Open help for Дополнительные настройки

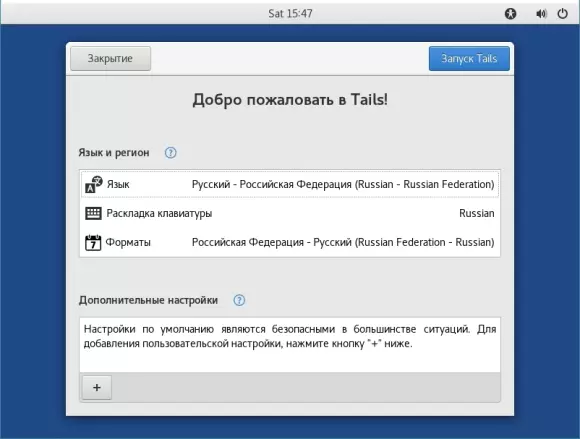tap(239, 300)
